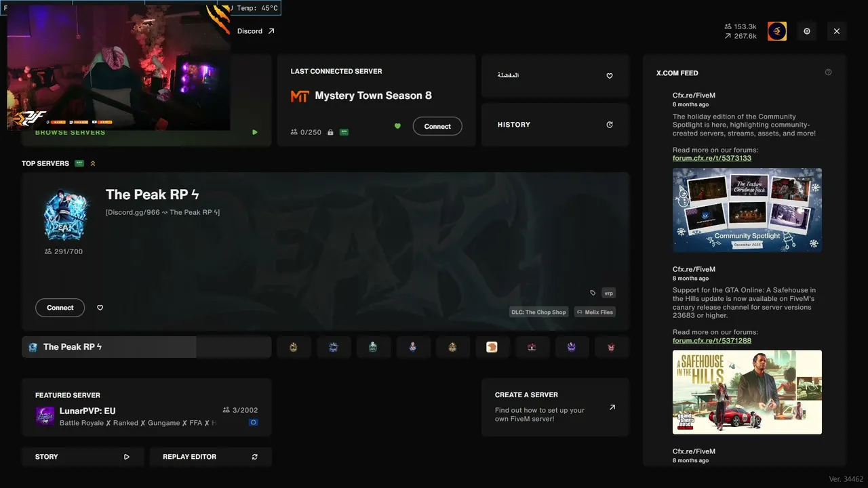868x488 pixels.
Task: Collapse Top Servers with double-chevron arrow
Action: [x=93, y=163]
